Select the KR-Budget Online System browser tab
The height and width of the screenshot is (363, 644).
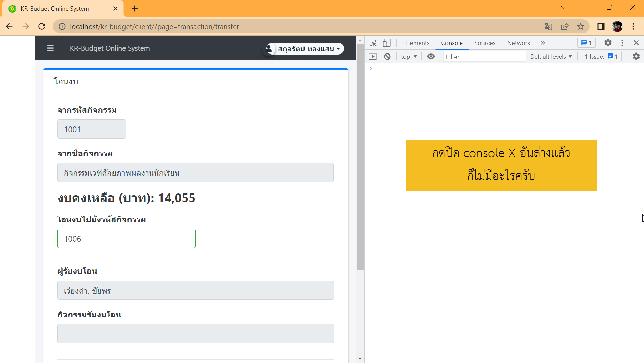pyautogui.click(x=63, y=9)
